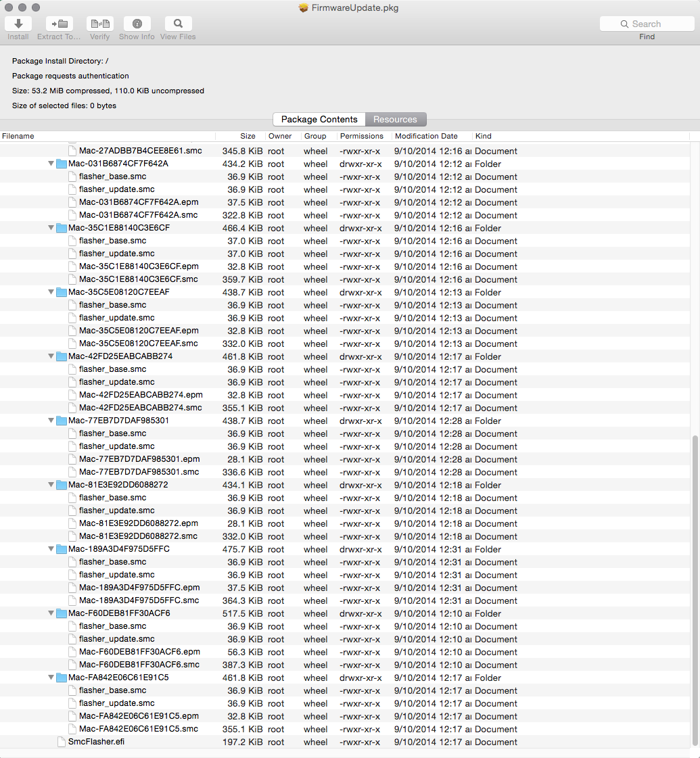The width and height of the screenshot is (700, 758).
Task: Select file Mac-35C5E08120C7EEAF.epm
Action: (x=139, y=331)
